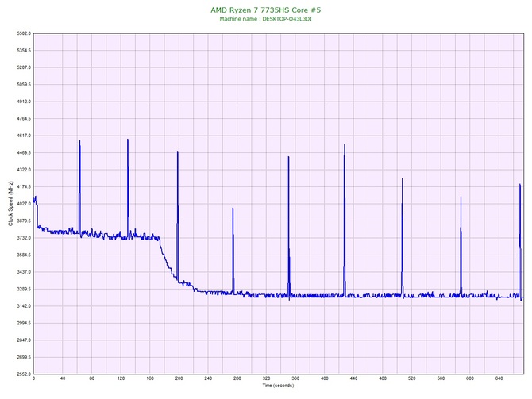Click the '2699.5' y-axis value

coord(24,357)
